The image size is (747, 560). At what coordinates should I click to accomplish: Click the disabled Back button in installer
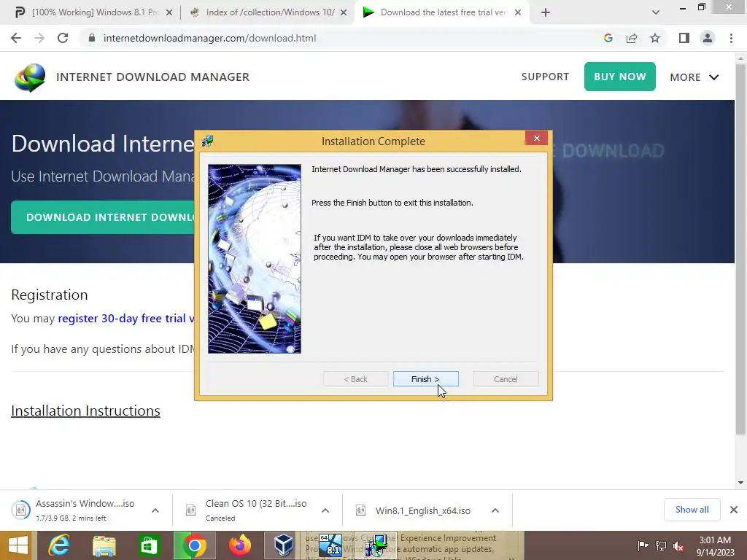tap(355, 379)
